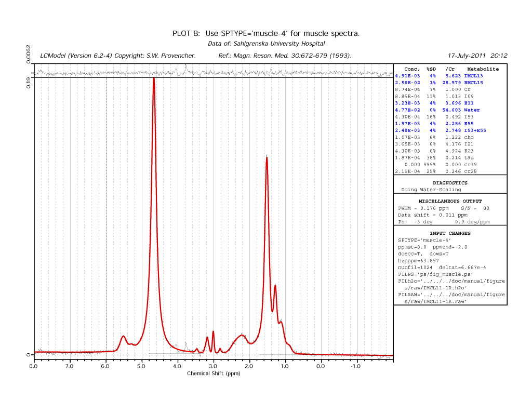Click the MISCELLANEOUS OUTPUT heading
Image resolution: width=532 pixels, height=400 pixels.
pos(450,201)
